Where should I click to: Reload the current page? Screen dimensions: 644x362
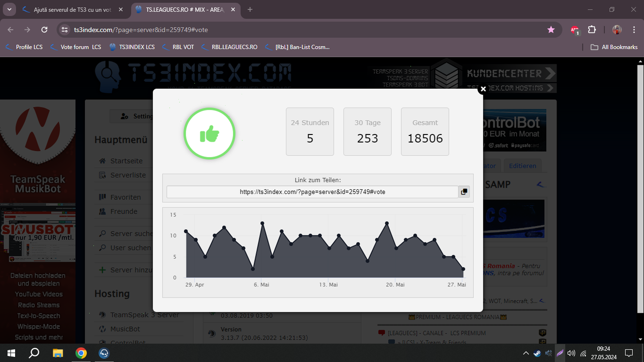(x=44, y=30)
